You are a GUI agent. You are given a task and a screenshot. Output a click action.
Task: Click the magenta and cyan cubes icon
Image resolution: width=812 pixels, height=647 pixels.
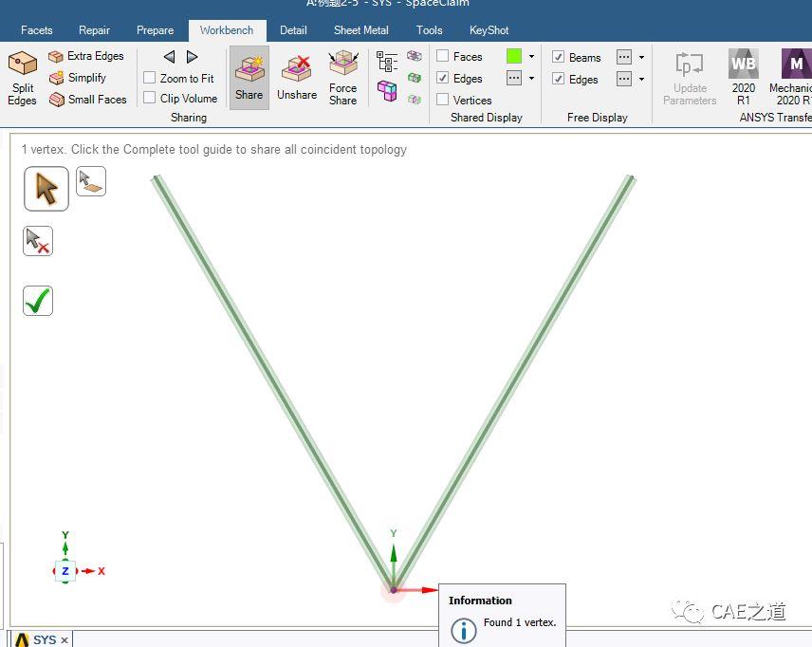(x=387, y=91)
